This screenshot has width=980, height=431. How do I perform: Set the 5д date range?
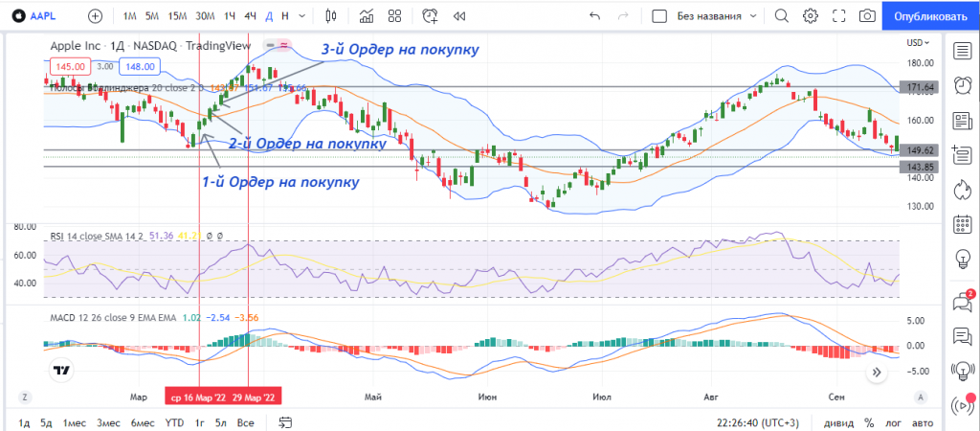click(x=46, y=423)
